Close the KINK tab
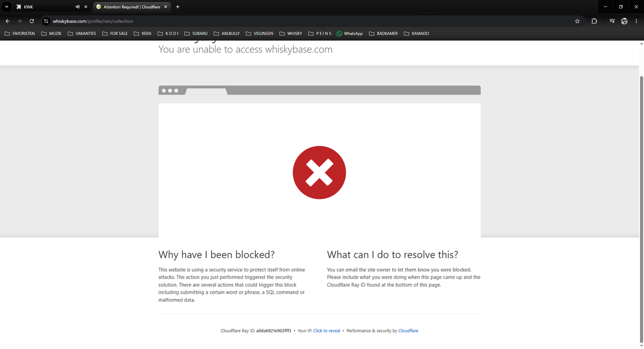This screenshot has height=349, width=644. point(86,7)
